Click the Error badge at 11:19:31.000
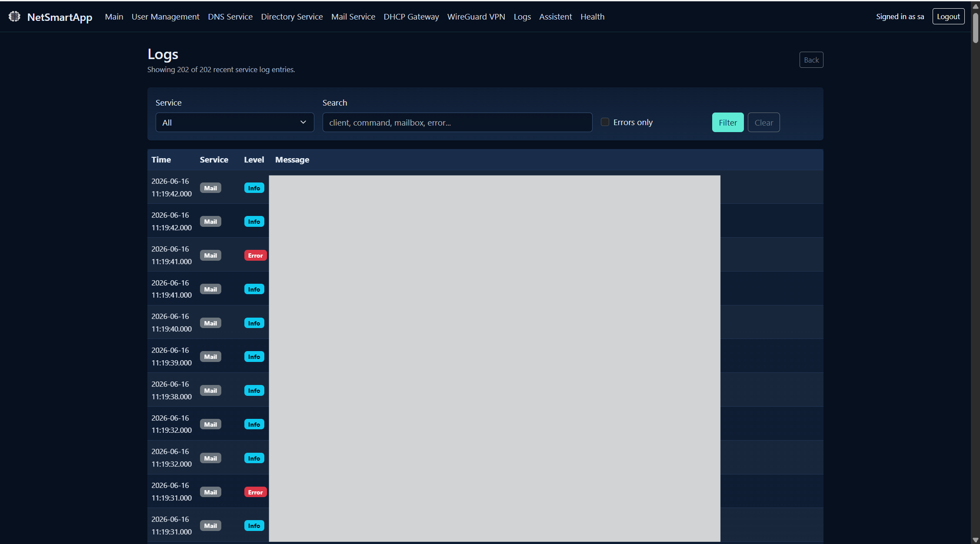The width and height of the screenshot is (980, 544). [255, 492]
